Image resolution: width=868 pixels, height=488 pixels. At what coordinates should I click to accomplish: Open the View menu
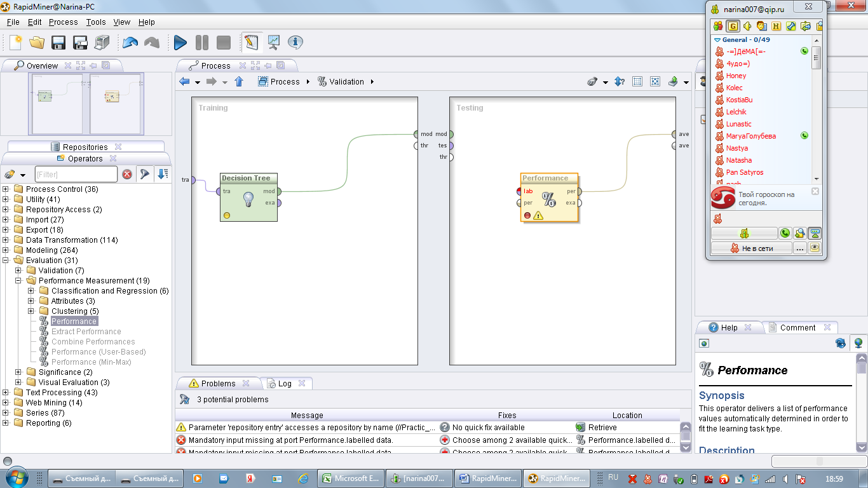click(122, 22)
